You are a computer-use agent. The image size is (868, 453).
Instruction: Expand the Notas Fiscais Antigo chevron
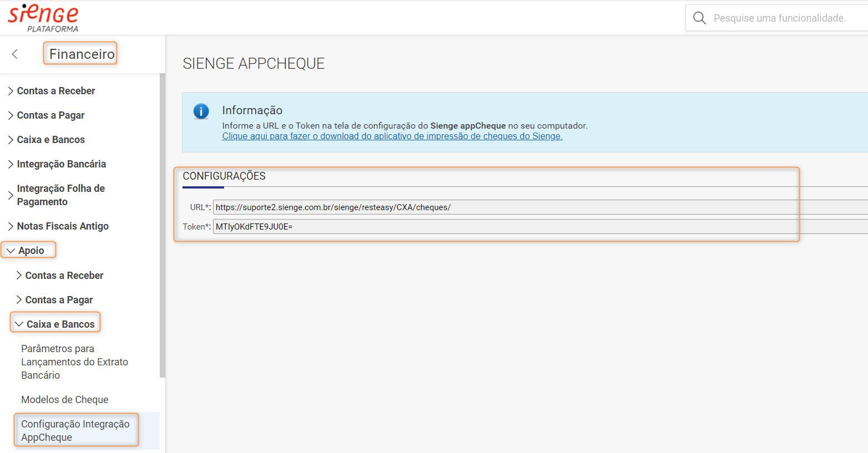click(x=11, y=226)
